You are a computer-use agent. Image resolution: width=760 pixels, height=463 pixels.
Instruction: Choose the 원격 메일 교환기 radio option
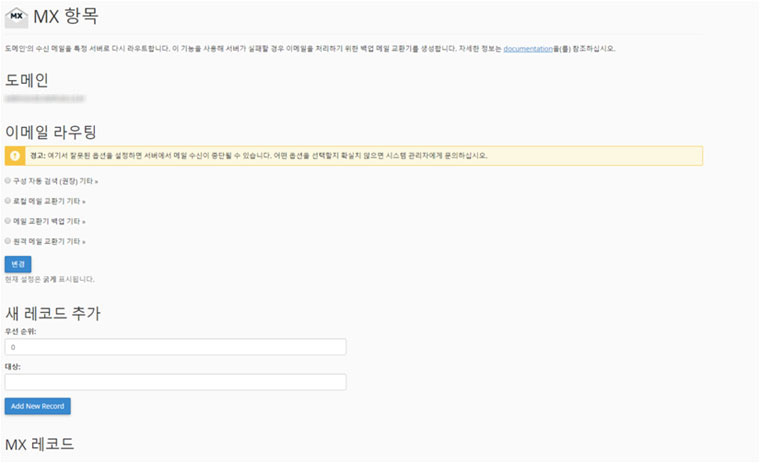tap(8, 241)
